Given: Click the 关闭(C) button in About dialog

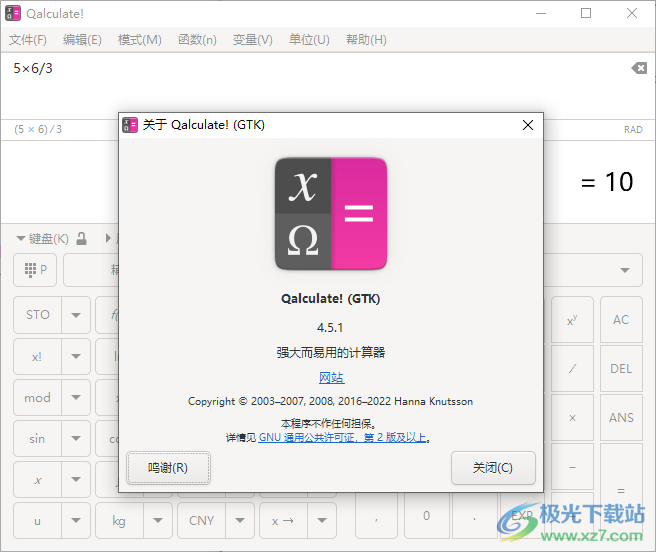Looking at the screenshot, I should 493,468.
